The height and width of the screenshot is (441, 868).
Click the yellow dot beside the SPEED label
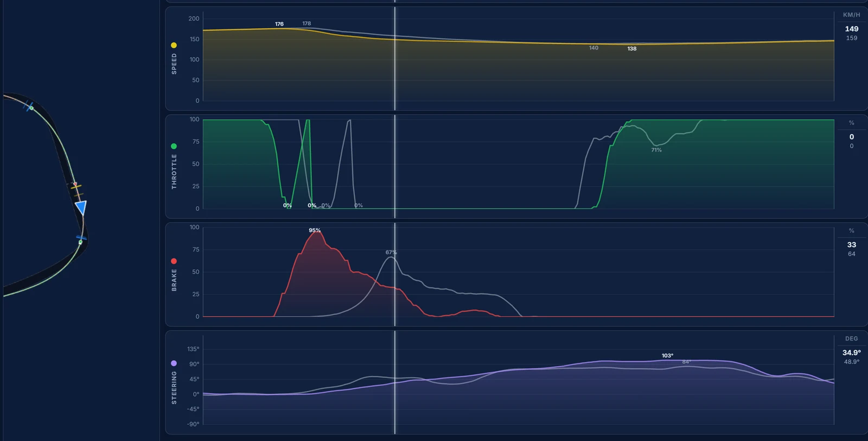tap(174, 46)
